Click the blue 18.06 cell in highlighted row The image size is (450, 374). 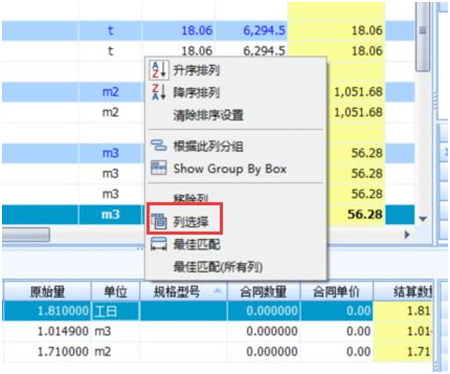(x=178, y=31)
